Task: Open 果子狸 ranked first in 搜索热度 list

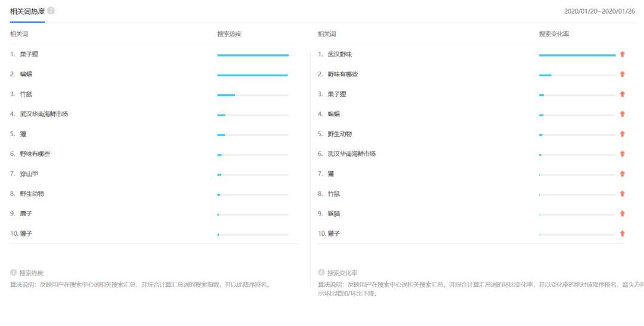Action: (29, 54)
